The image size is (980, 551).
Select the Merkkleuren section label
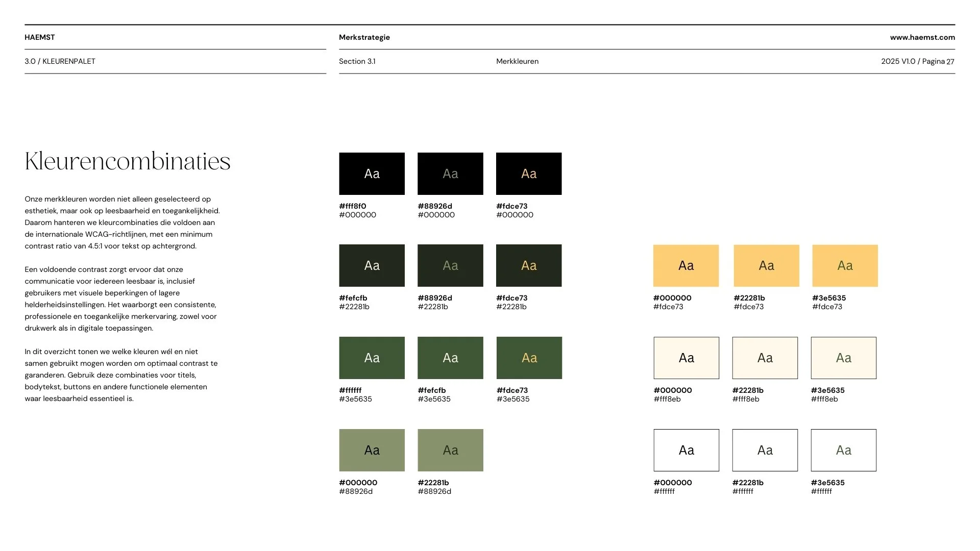click(x=517, y=61)
